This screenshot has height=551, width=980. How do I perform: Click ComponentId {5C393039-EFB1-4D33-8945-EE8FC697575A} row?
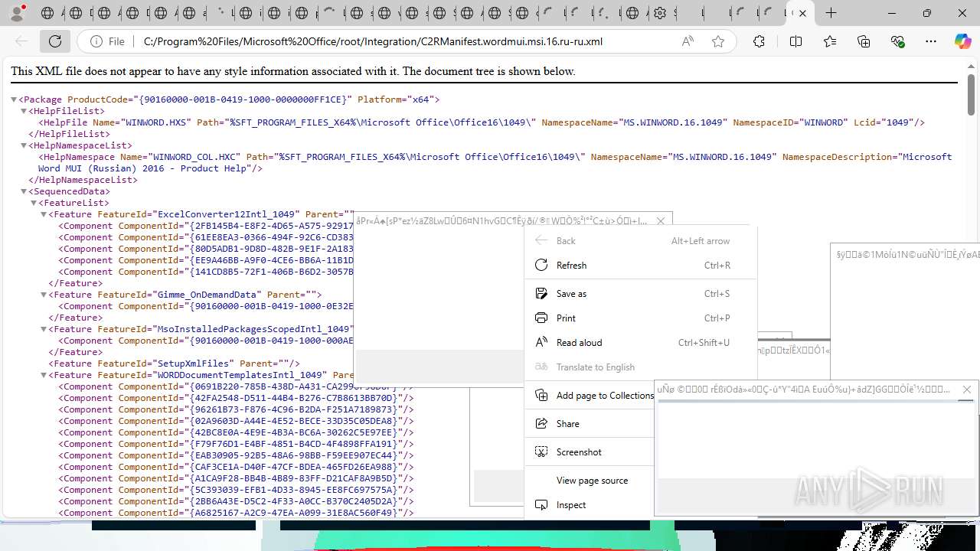[236, 490]
